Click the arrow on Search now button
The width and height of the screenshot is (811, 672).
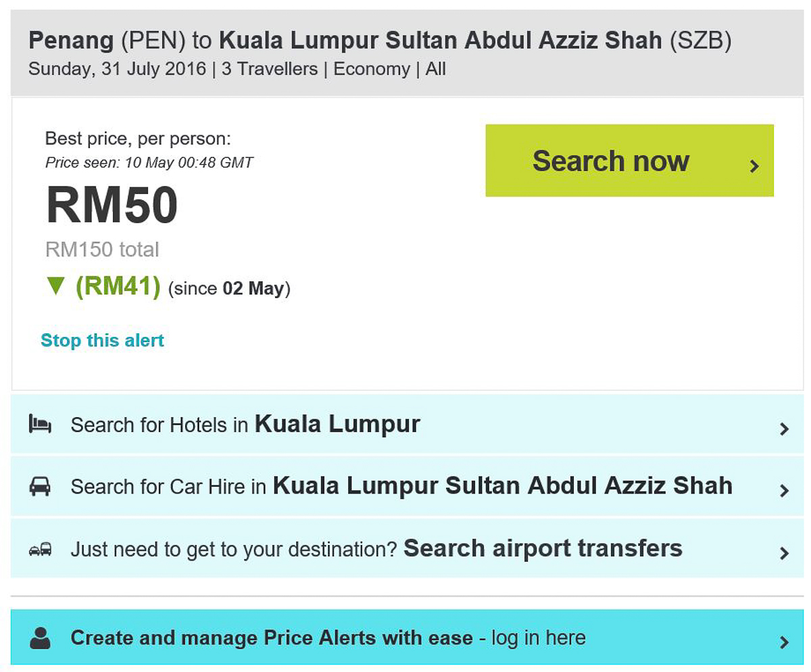tap(755, 166)
